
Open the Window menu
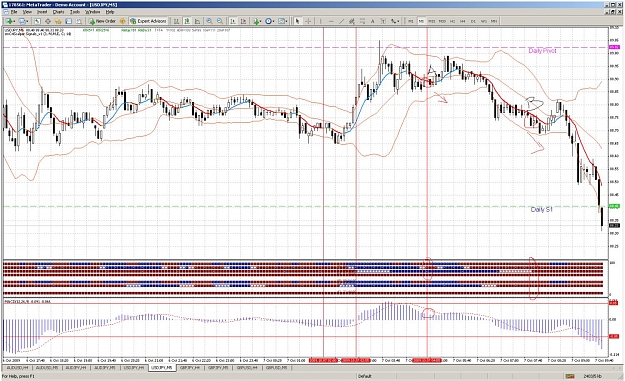coord(92,12)
